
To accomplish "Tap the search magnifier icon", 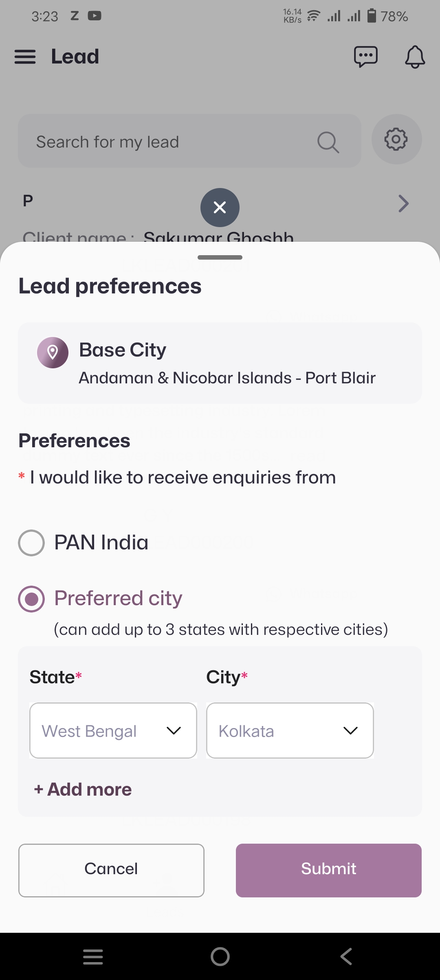I will pyautogui.click(x=328, y=142).
